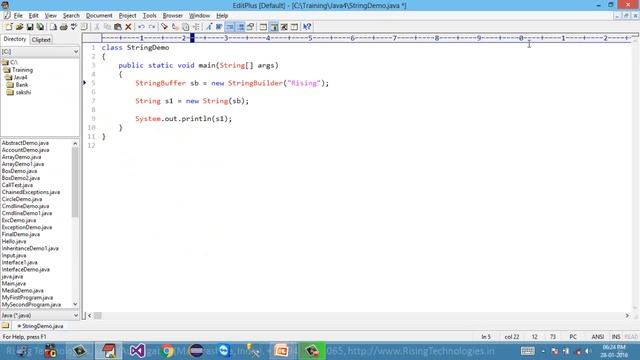The height and width of the screenshot is (360, 640).
Task: Toggle Word Wrap toolbar button
Action: [x=219, y=27]
